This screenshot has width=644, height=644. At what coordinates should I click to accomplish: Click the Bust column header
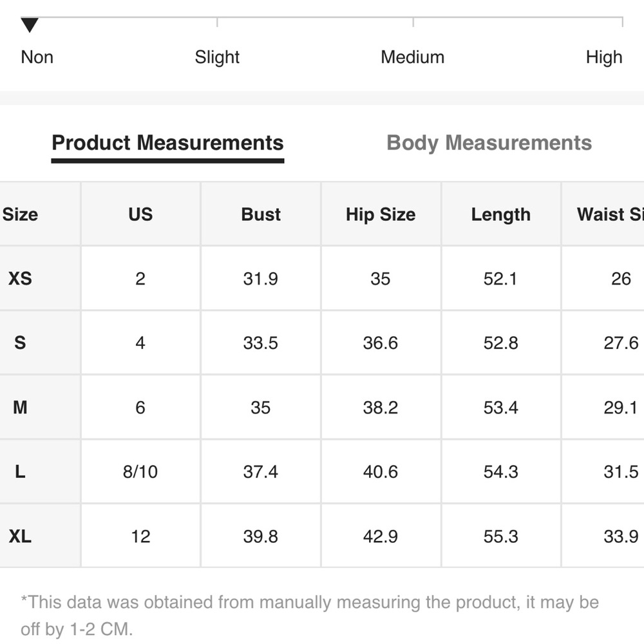[261, 214]
